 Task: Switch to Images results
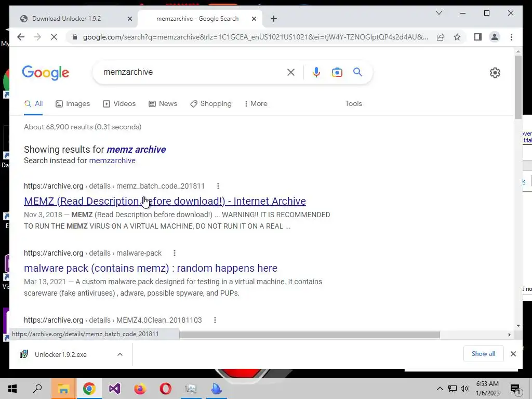(x=73, y=103)
